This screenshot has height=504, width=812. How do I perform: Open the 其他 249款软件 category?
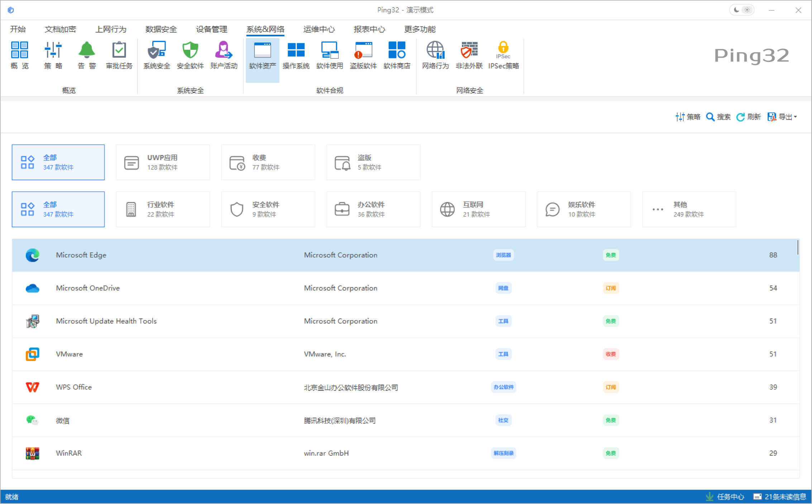(x=689, y=209)
